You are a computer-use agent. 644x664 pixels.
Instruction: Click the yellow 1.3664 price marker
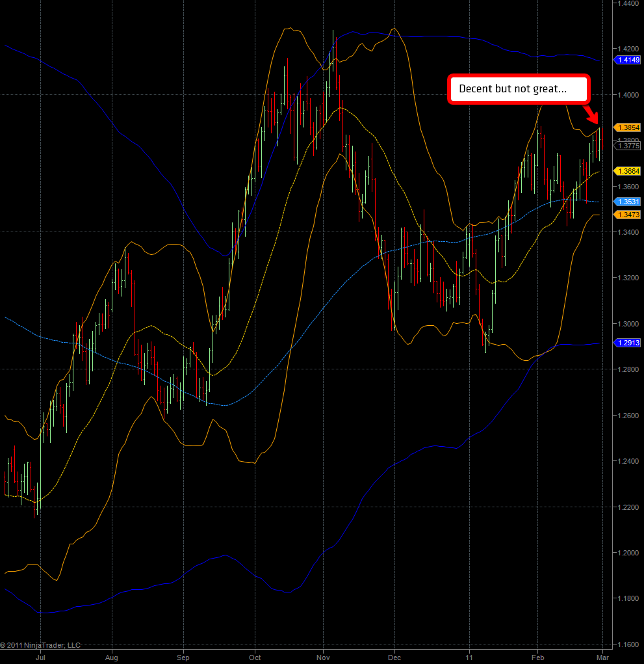pyautogui.click(x=628, y=170)
